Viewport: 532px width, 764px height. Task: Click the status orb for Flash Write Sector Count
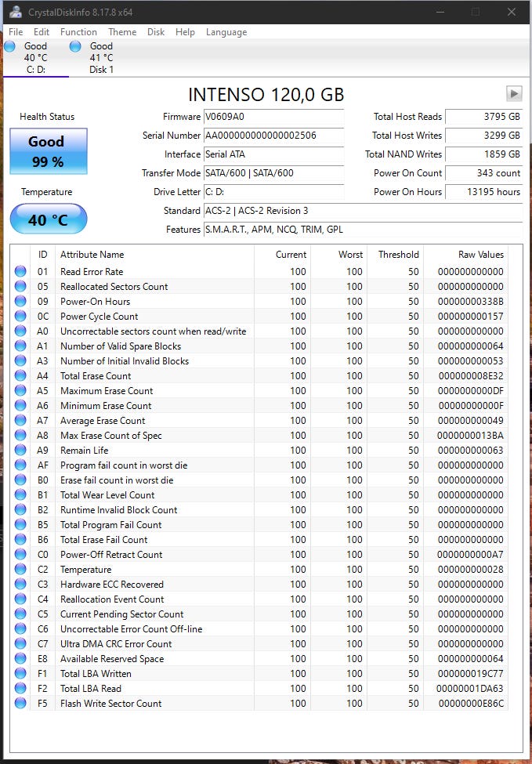pyautogui.click(x=20, y=703)
